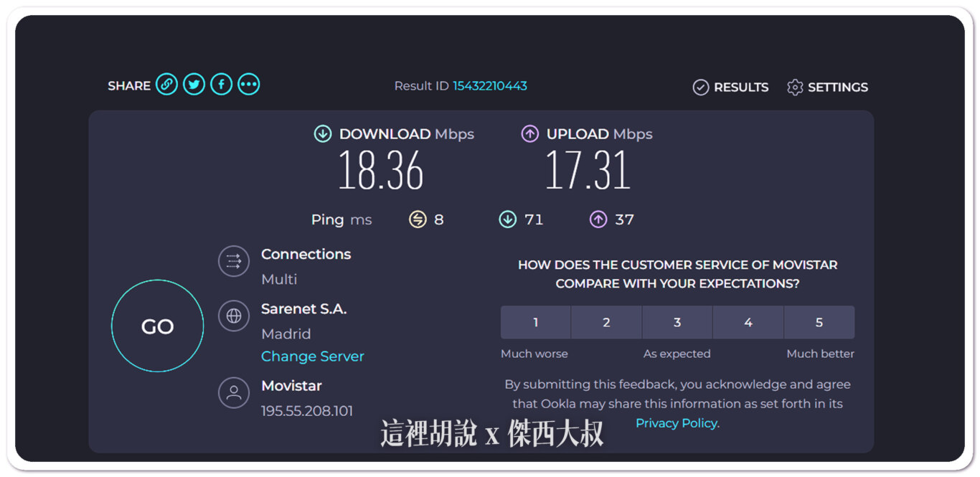The image size is (980, 477).
Task: Click the UPLOAD Mbps heading
Action: [x=600, y=134]
